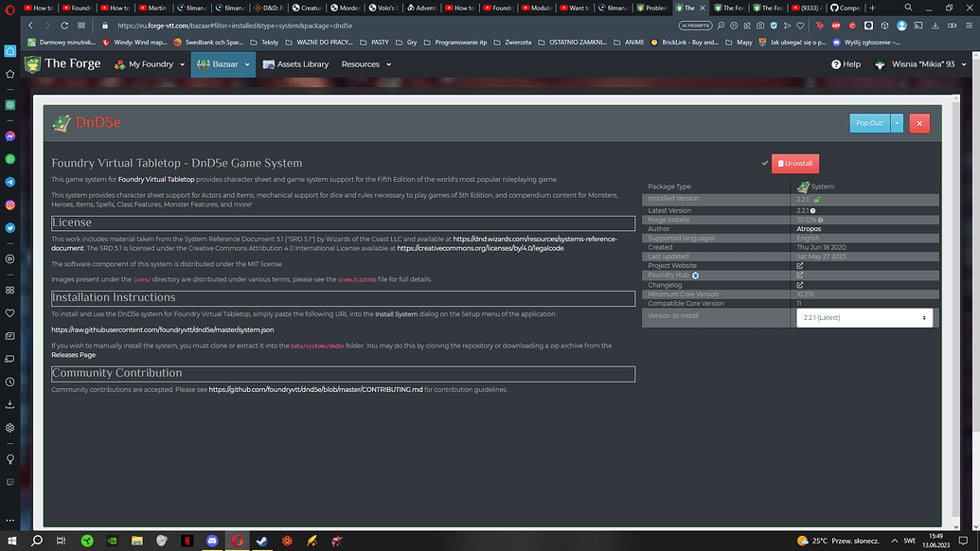Open Foundry Hub external link icon
Image resolution: width=980 pixels, height=551 pixels.
799,275
